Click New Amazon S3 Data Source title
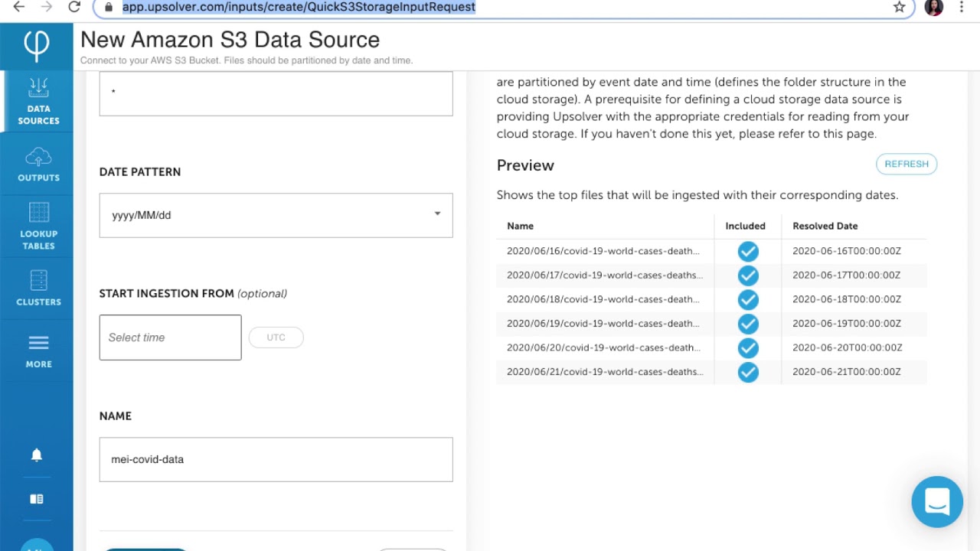Viewport: 980px width, 551px height. [x=230, y=40]
